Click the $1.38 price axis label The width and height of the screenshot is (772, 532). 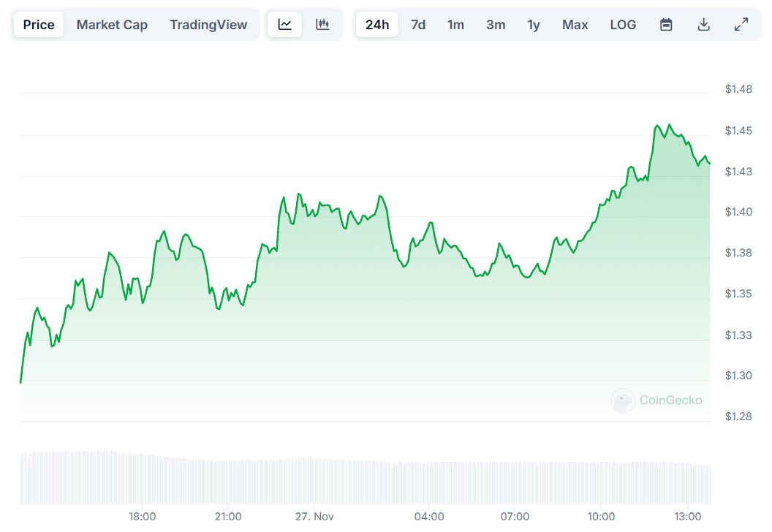tap(738, 252)
